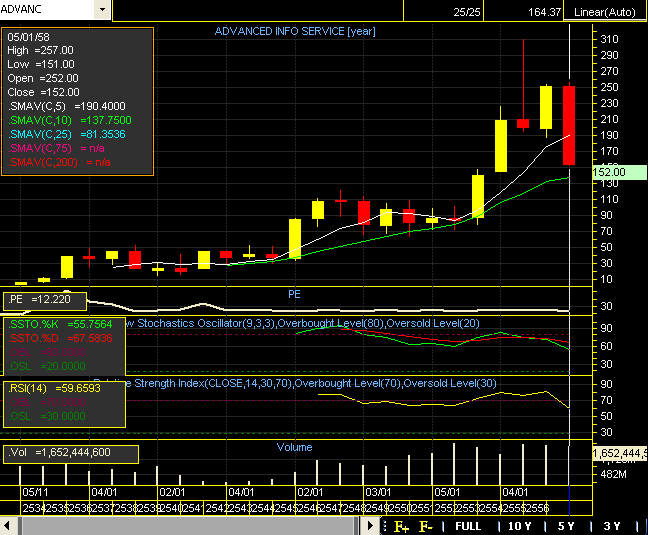Show the FULL time range
The width and height of the screenshot is (648, 535).
468,526
